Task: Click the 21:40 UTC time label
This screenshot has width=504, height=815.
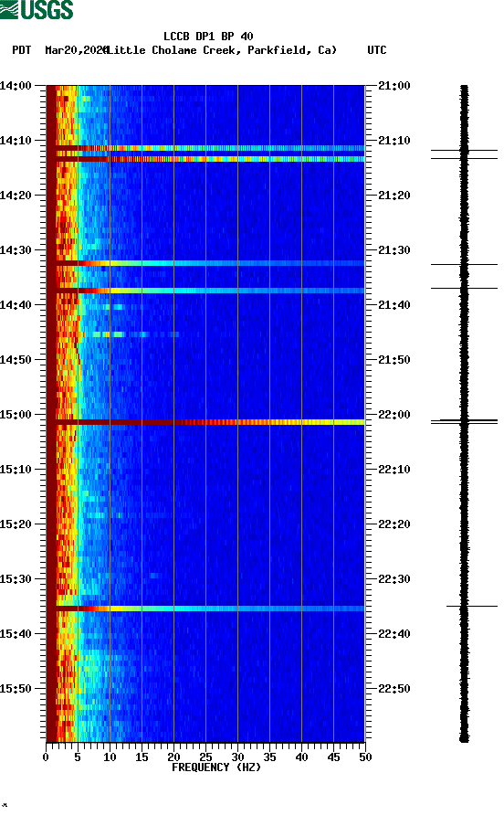Action: click(x=394, y=305)
